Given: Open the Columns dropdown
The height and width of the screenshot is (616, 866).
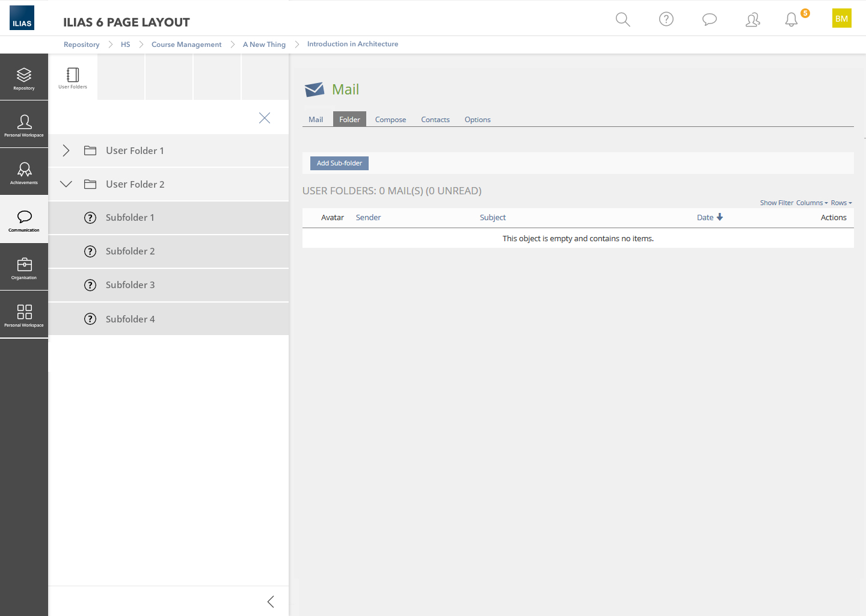Looking at the screenshot, I should (x=811, y=203).
